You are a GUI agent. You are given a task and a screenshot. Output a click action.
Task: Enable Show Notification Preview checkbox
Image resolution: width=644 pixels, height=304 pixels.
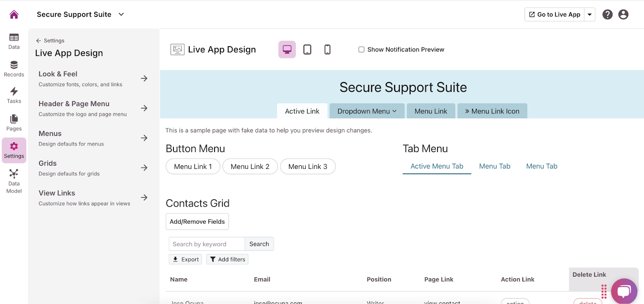361,49
